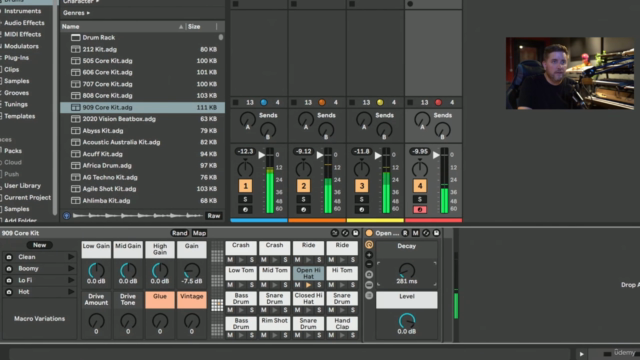Click the save preset disk icon of 909 Core Kit
Screen dimensions: 640x360
point(356,233)
